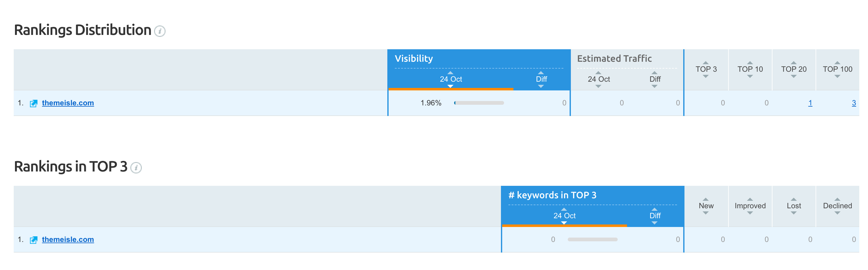Click the info icon beside "Rankings Distribution"
Viewport: 868px width, 270px height.
coord(160,32)
